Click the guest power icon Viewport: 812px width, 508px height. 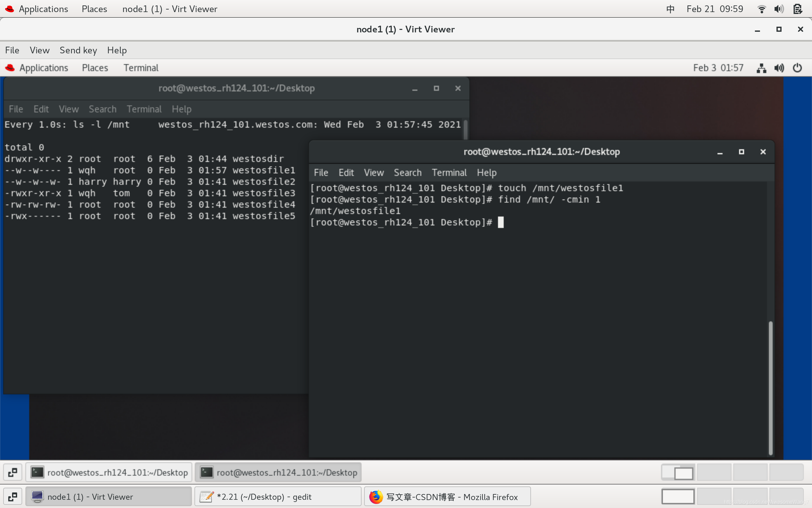tap(797, 68)
